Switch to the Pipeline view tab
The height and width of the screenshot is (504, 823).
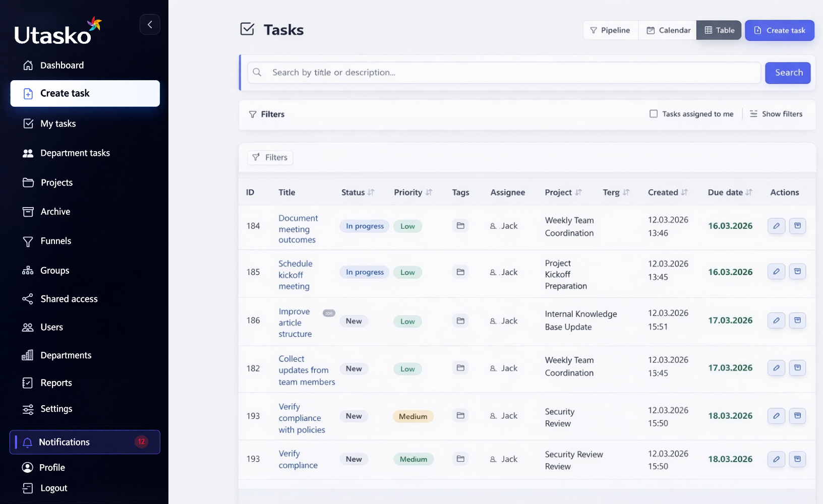(x=610, y=30)
